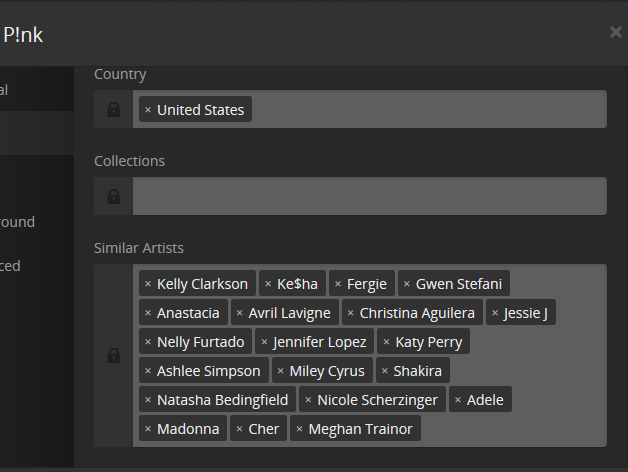
Task: Remove the Ke$ha tag
Action: (268, 284)
